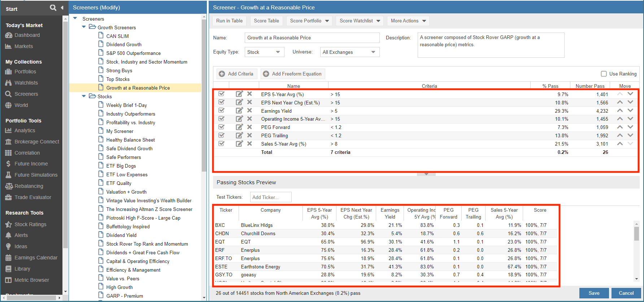The width and height of the screenshot is (644, 302).
Task: Collapse the Start sidebar with arrow icon
Action: point(62,8)
